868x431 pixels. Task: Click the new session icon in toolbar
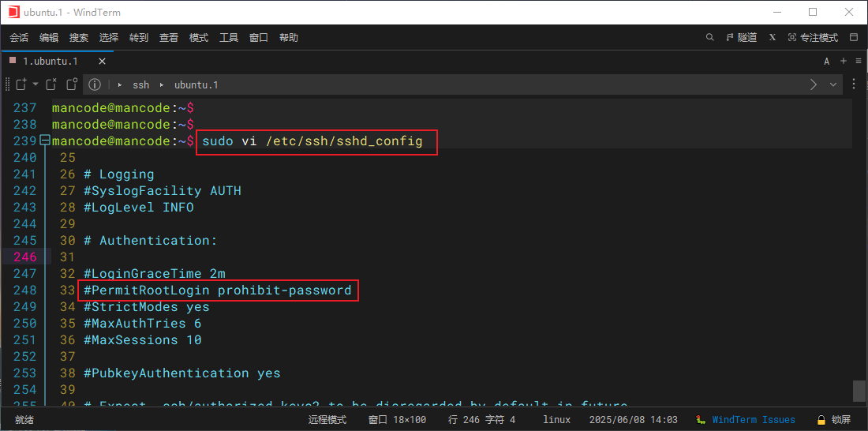click(x=21, y=84)
